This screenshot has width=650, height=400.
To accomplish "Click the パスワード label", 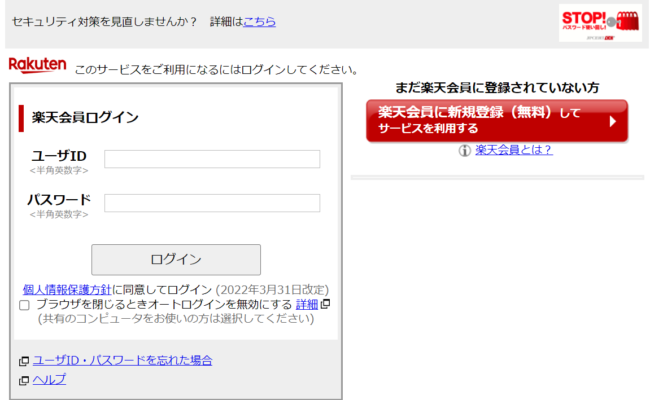I will pos(59,200).
